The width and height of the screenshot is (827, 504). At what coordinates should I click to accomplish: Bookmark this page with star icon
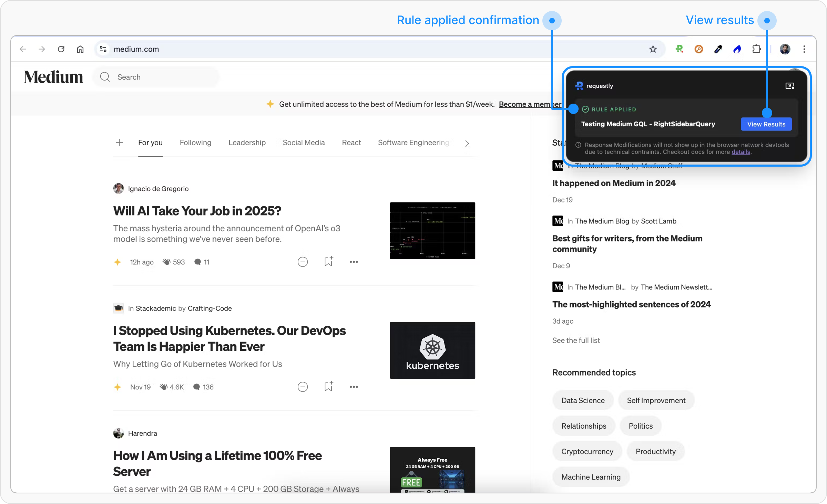click(653, 49)
